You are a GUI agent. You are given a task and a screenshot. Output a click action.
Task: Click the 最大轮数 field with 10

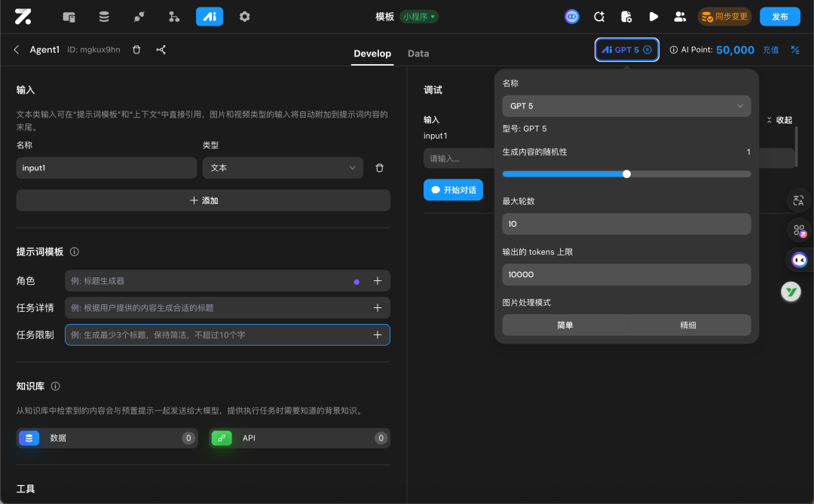[x=626, y=224]
